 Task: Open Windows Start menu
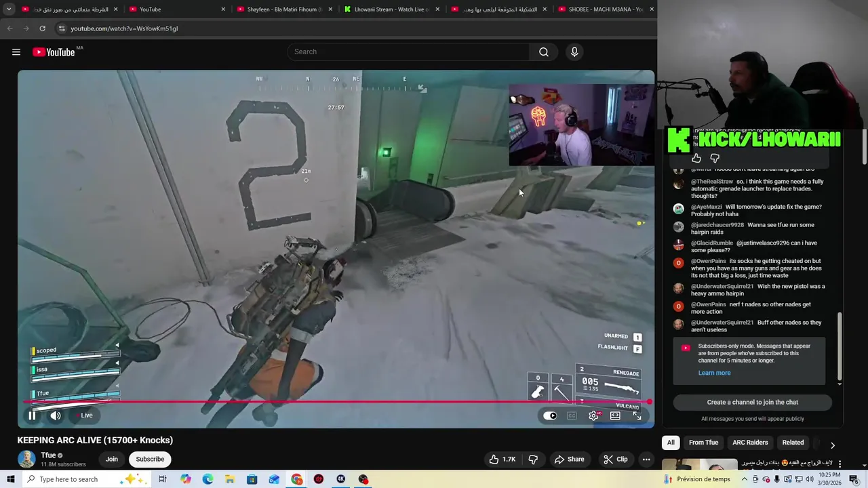click(11, 479)
